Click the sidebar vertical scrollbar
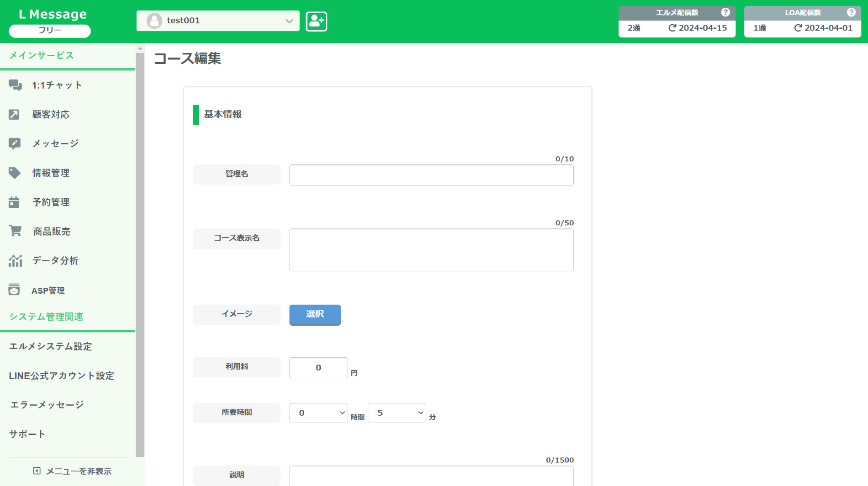868x486 pixels. tap(140, 254)
